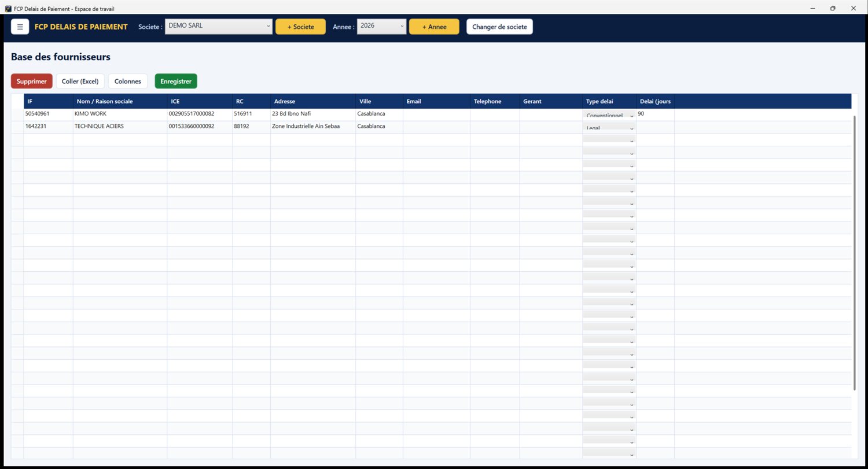Click Coller (Excel) button
868x469 pixels.
80,82
